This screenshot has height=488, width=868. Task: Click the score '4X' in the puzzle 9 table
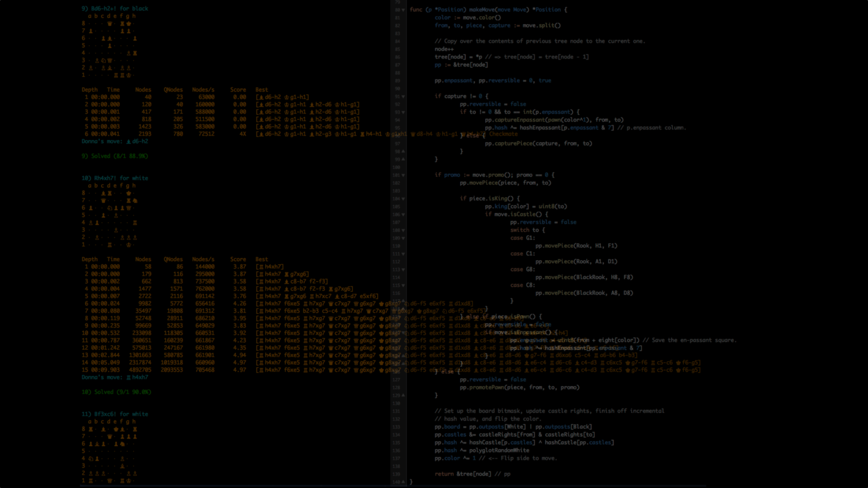(x=243, y=134)
